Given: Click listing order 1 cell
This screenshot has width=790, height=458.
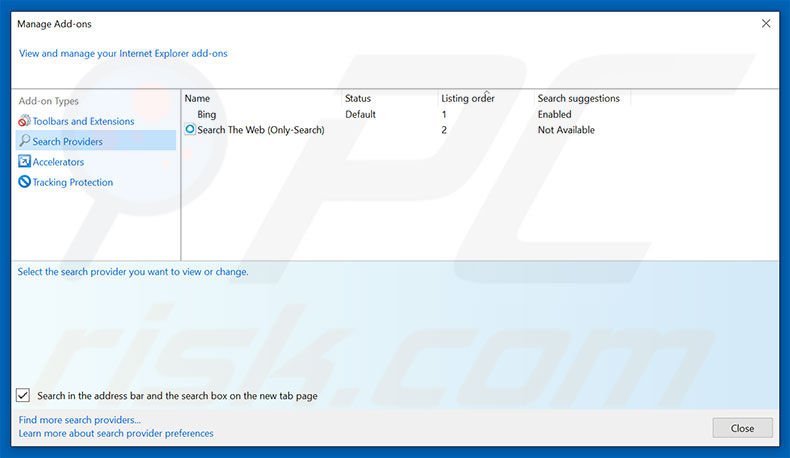Looking at the screenshot, I should (444, 114).
